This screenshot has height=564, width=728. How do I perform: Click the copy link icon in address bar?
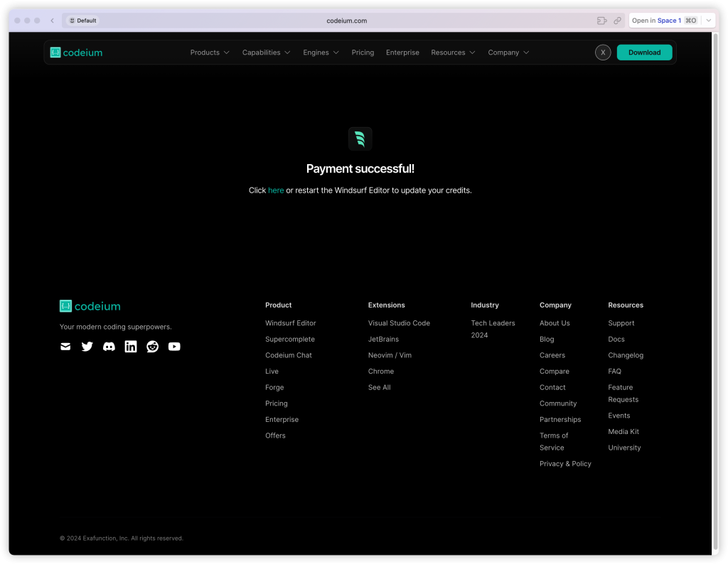pos(617,21)
